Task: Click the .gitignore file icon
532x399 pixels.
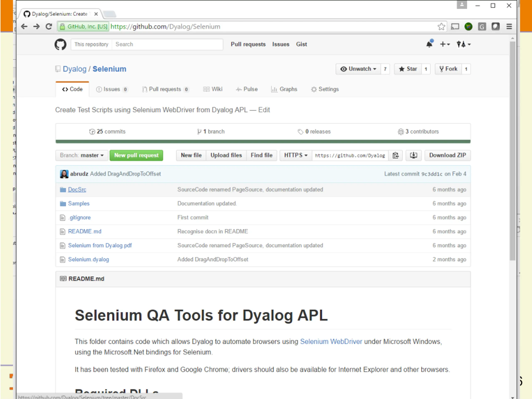Action: (x=63, y=218)
